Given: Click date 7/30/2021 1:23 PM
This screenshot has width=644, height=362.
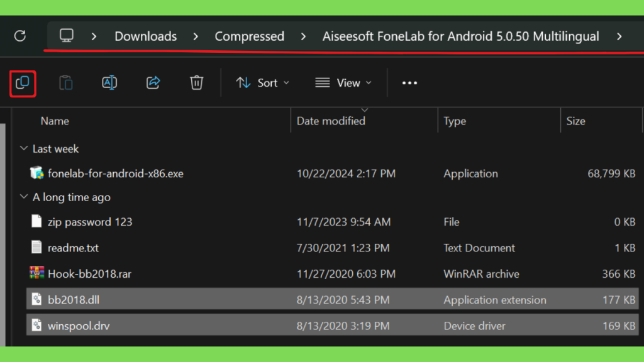Looking at the screenshot, I should [343, 248].
